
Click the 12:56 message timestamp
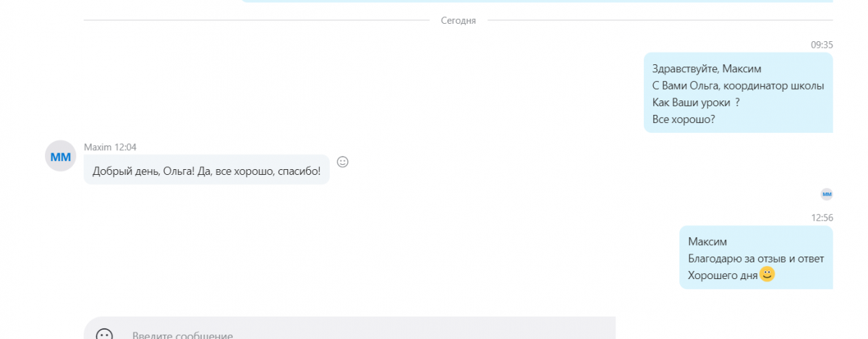[822, 218]
